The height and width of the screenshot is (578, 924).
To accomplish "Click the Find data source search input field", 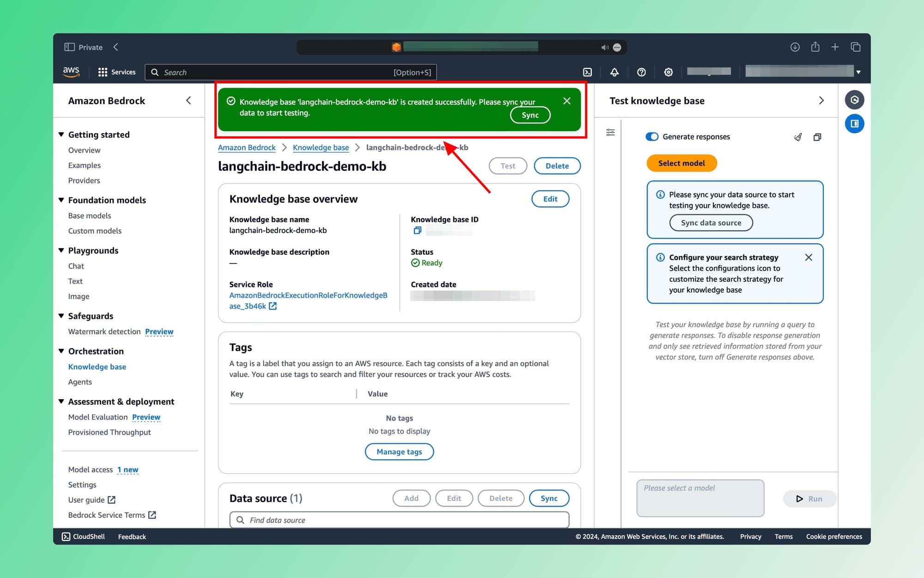I will pyautogui.click(x=399, y=519).
